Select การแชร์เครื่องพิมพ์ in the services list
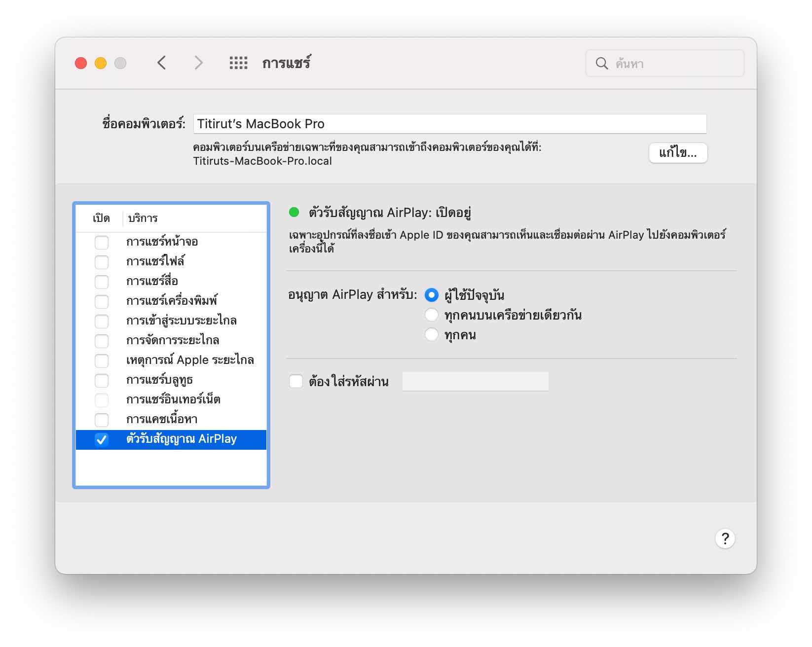This screenshot has width=812, height=647. coord(172,301)
